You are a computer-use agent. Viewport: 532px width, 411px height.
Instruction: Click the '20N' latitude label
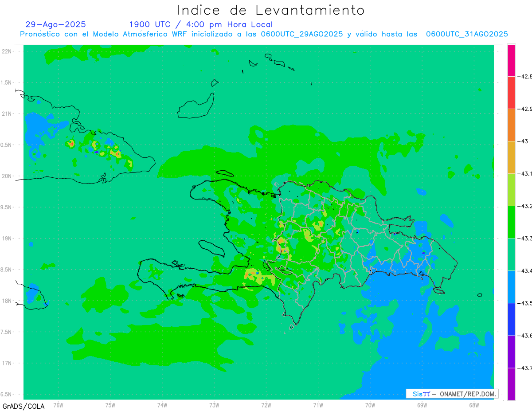[8, 176]
